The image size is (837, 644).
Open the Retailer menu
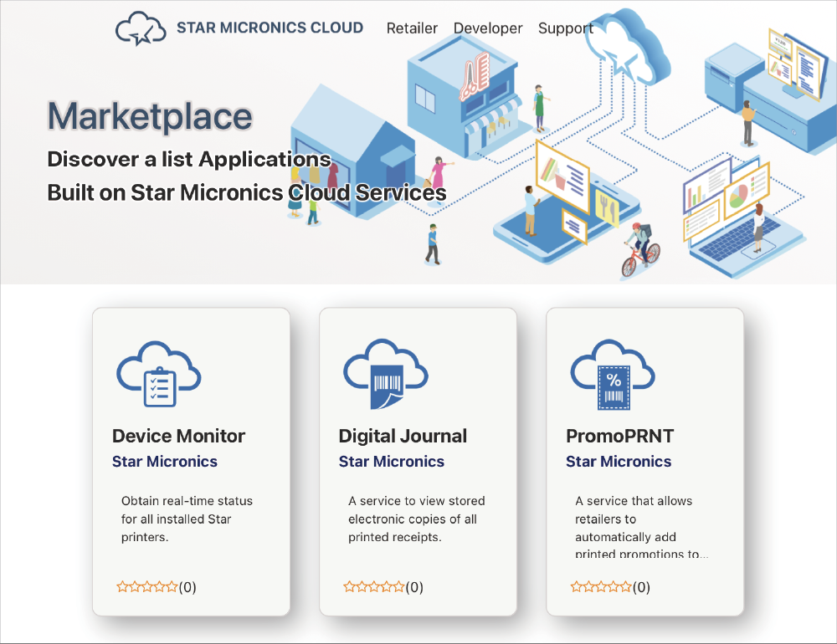412,28
